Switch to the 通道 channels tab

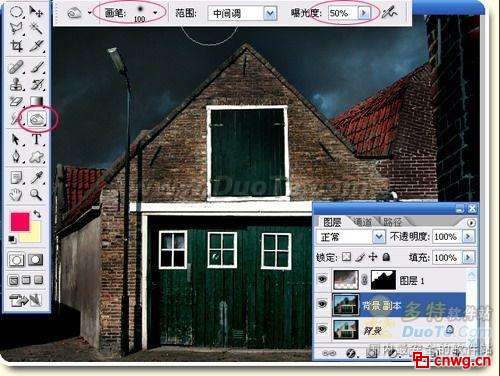[x=363, y=222]
